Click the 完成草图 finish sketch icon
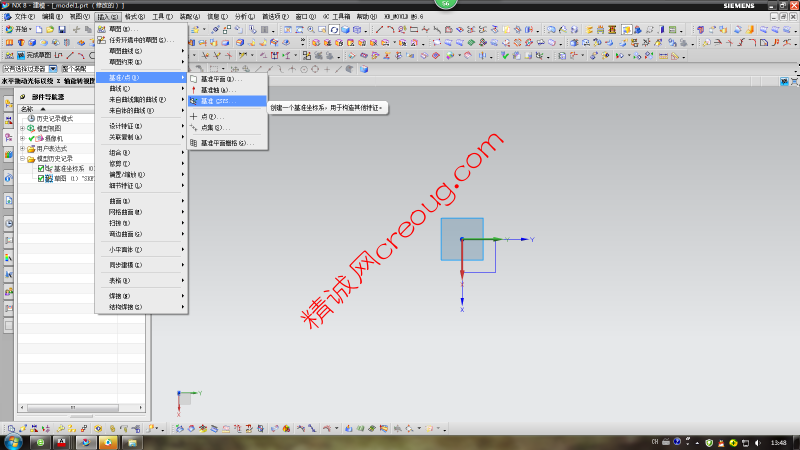This screenshot has width=800, height=450. tap(21, 55)
